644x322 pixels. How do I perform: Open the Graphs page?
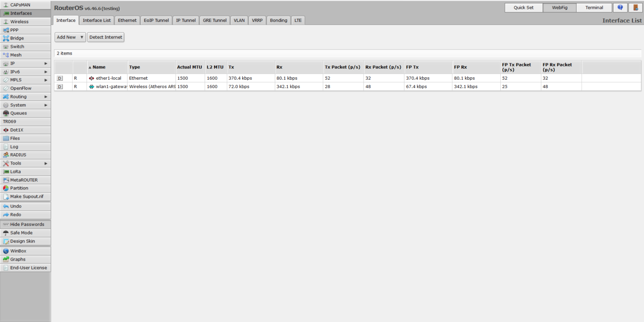click(x=18, y=259)
